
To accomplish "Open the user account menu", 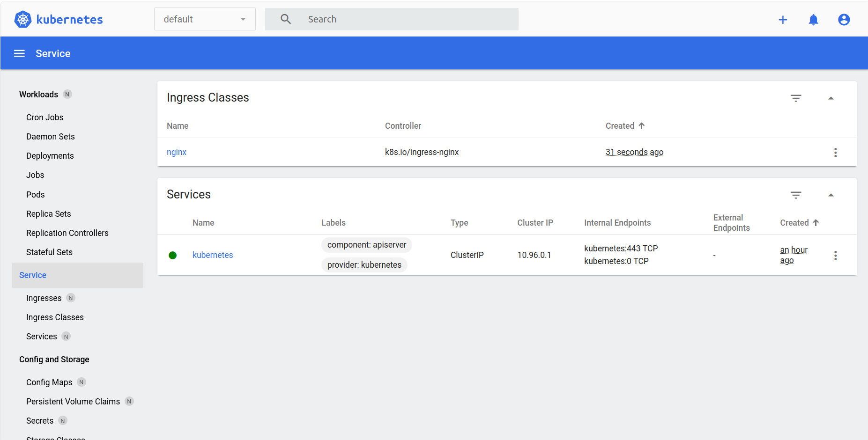I will point(844,20).
